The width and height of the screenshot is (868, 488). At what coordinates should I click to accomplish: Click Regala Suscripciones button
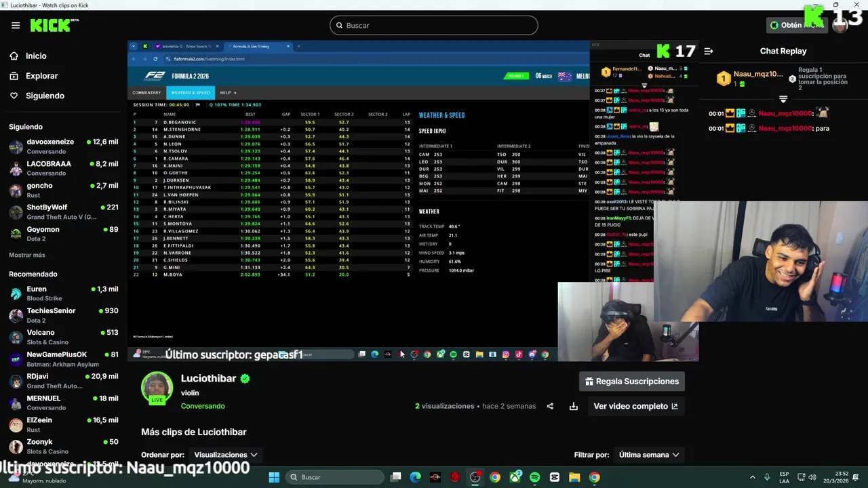point(632,382)
